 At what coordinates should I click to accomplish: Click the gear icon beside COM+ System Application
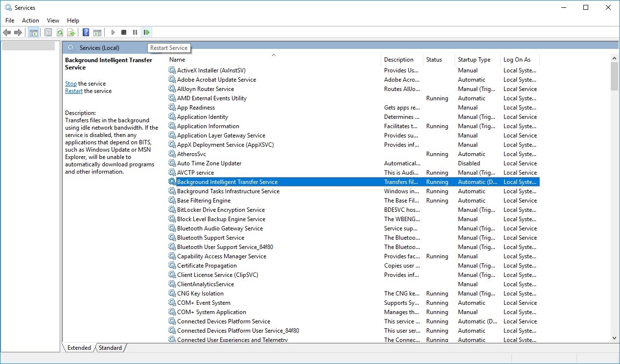pyautogui.click(x=172, y=312)
